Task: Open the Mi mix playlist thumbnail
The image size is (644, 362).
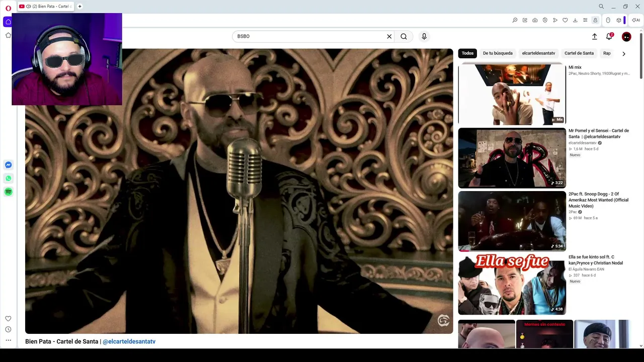Action: click(x=512, y=95)
